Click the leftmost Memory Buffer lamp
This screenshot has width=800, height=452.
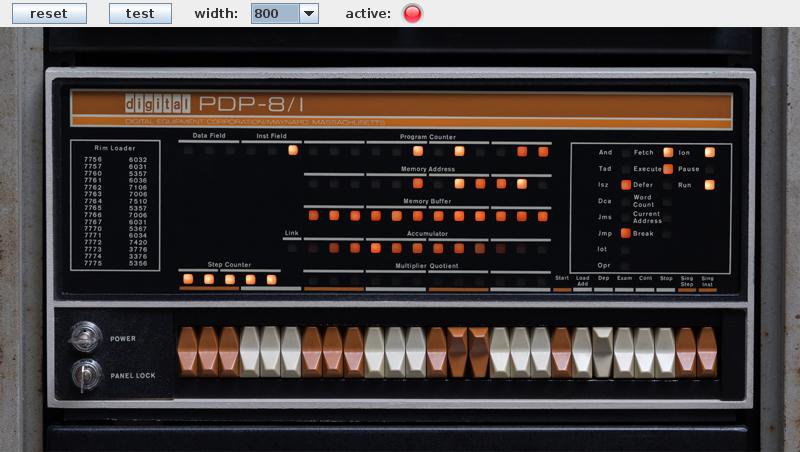click(x=314, y=215)
